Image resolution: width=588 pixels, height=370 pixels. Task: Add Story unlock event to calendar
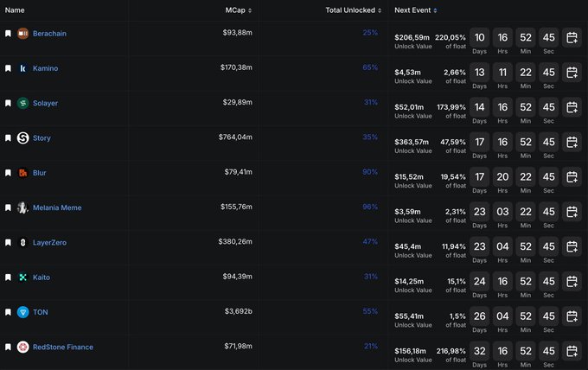point(572,142)
